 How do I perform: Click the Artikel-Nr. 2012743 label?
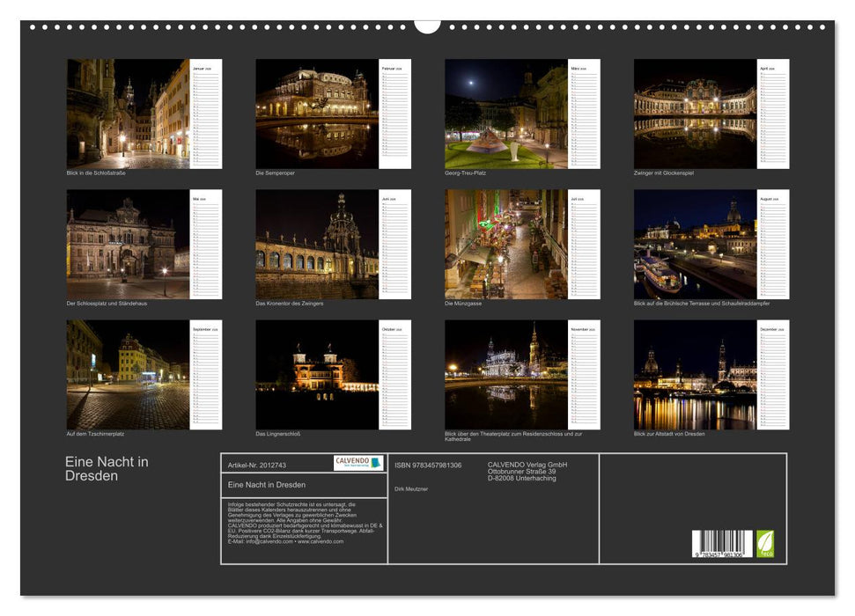257,466
